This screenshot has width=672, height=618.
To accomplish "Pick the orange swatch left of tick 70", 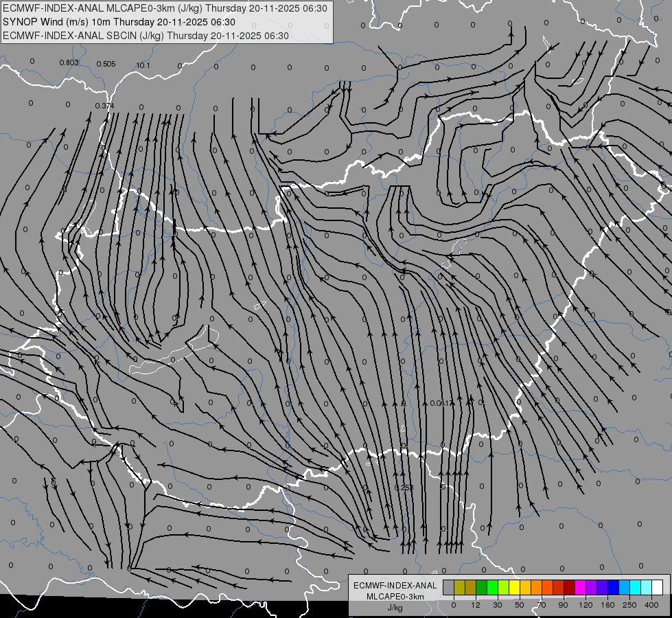I will pos(537,587).
